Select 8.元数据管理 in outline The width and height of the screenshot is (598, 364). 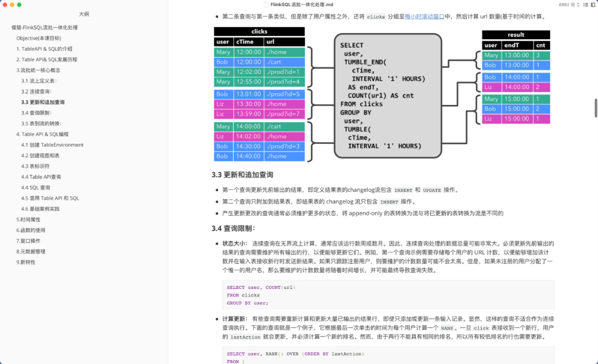coord(30,252)
